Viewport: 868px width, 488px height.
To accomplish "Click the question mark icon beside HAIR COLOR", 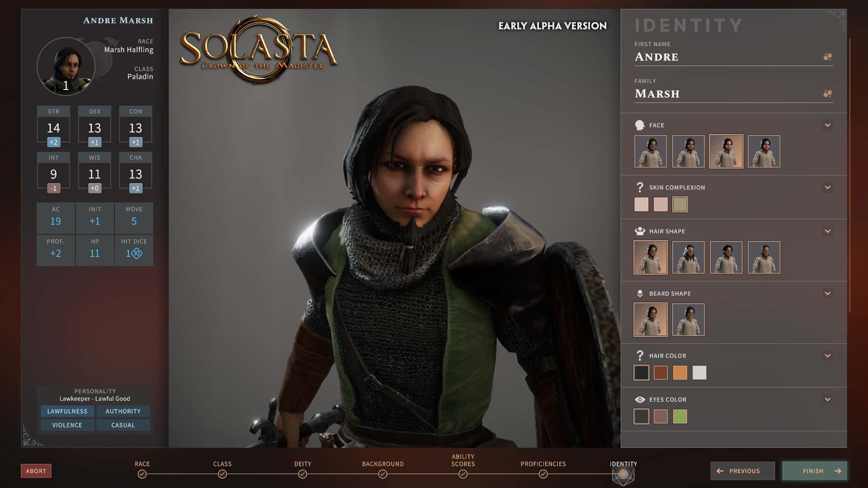I will pyautogui.click(x=640, y=355).
